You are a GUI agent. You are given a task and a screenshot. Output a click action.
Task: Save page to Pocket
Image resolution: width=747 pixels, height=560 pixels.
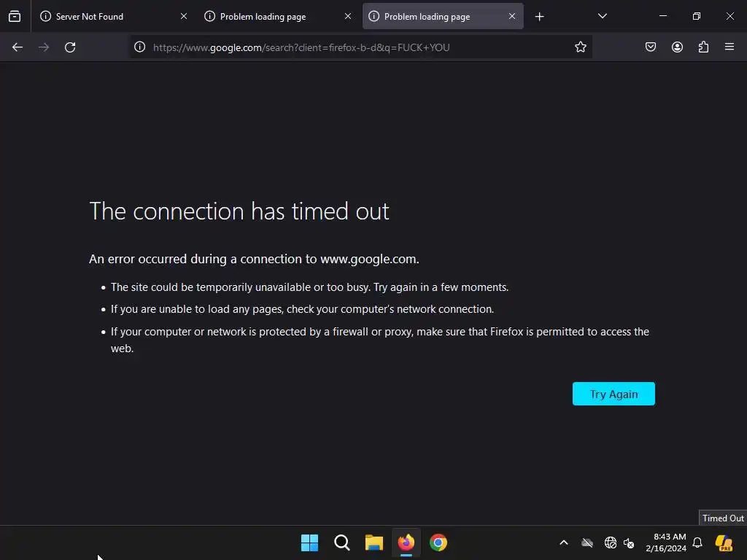pyautogui.click(x=651, y=47)
